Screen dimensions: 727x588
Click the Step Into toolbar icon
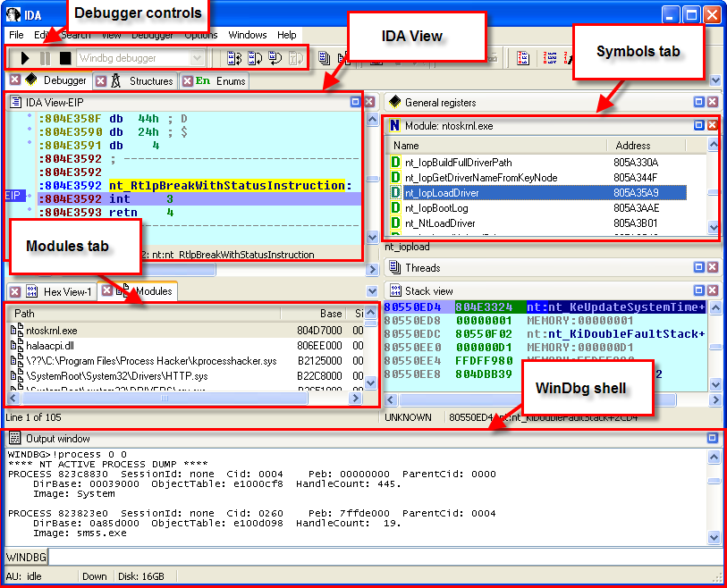[x=235, y=58]
